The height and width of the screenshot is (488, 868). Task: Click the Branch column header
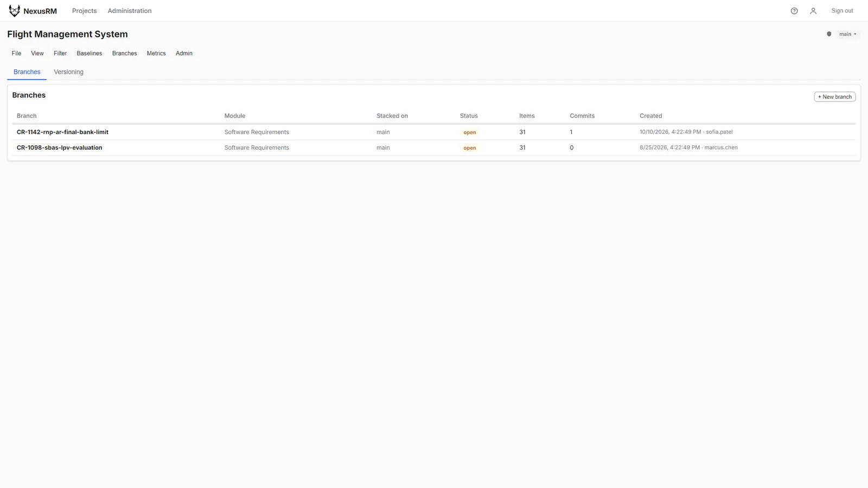tap(27, 116)
